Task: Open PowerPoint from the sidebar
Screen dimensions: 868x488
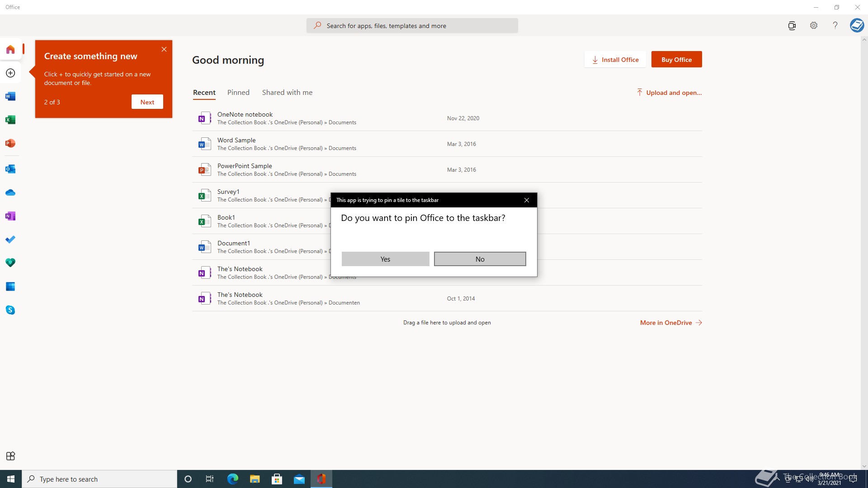Action: [x=10, y=143]
